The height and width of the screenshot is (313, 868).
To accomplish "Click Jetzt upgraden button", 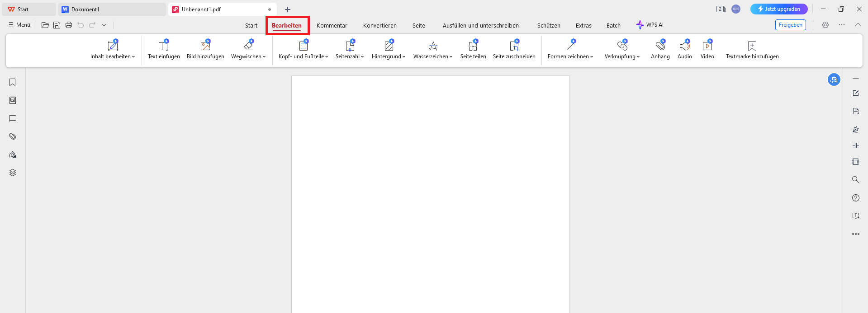I will 779,9.
